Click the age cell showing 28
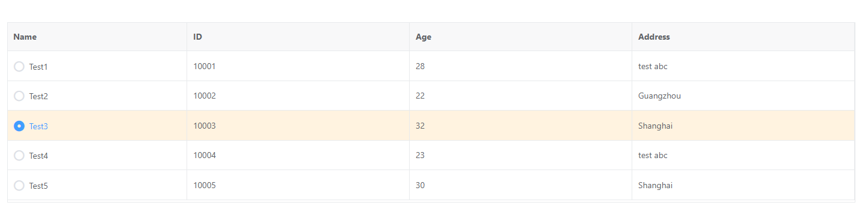 pyautogui.click(x=521, y=66)
